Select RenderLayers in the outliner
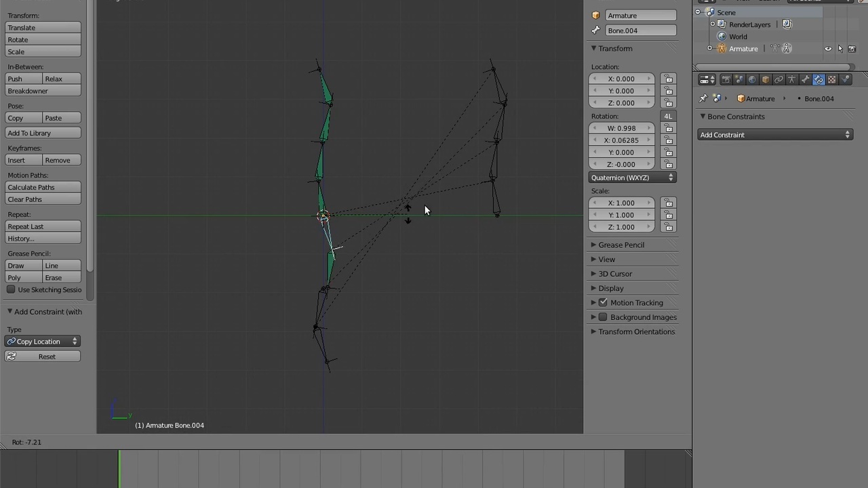This screenshot has height=488, width=868. pos(749,24)
